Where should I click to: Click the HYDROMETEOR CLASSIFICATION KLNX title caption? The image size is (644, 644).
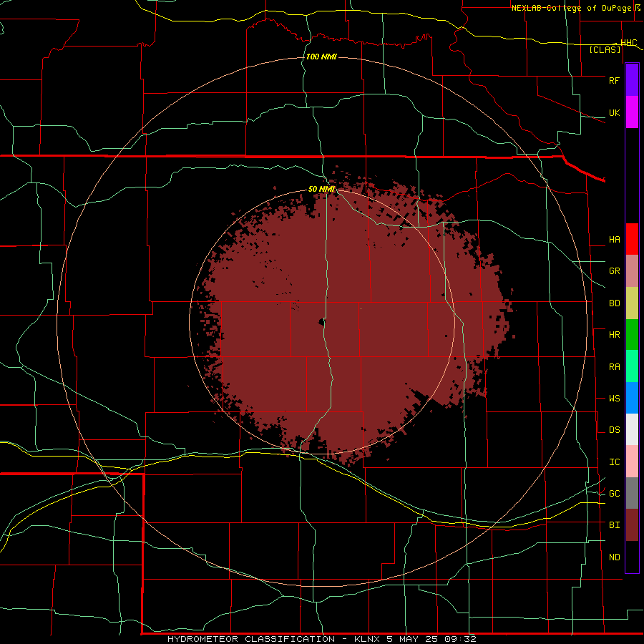[321, 639]
